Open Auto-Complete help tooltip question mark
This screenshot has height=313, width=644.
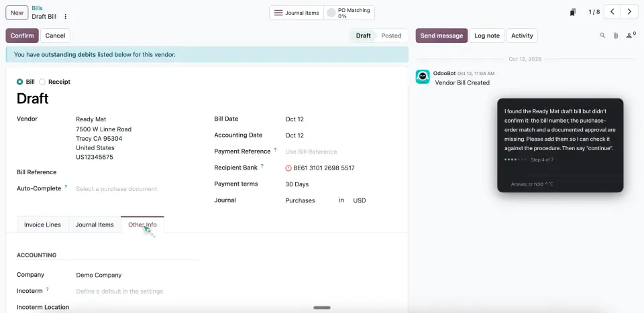[x=66, y=186]
